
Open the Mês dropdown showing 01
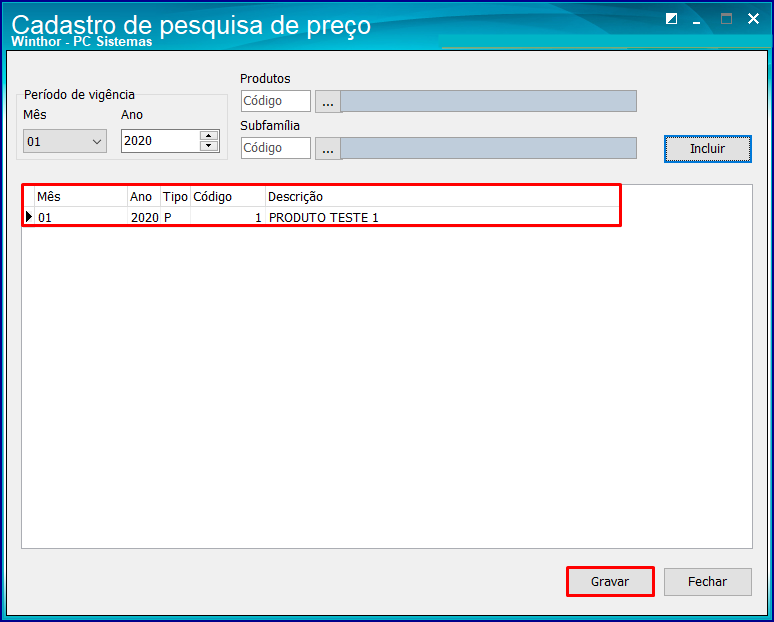pyautogui.click(x=65, y=141)
